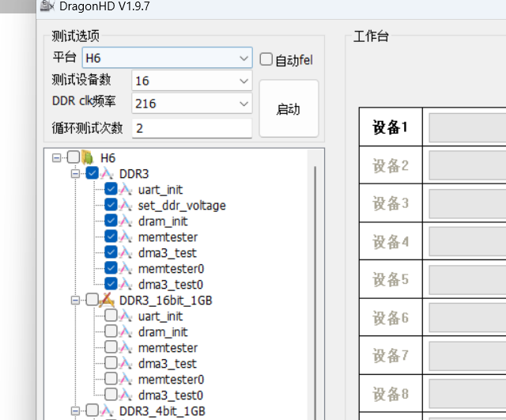The height and width of the screenshot is (420, 506).
Task: Click the DDR3 group node icon
Action: tap(107, 174)
